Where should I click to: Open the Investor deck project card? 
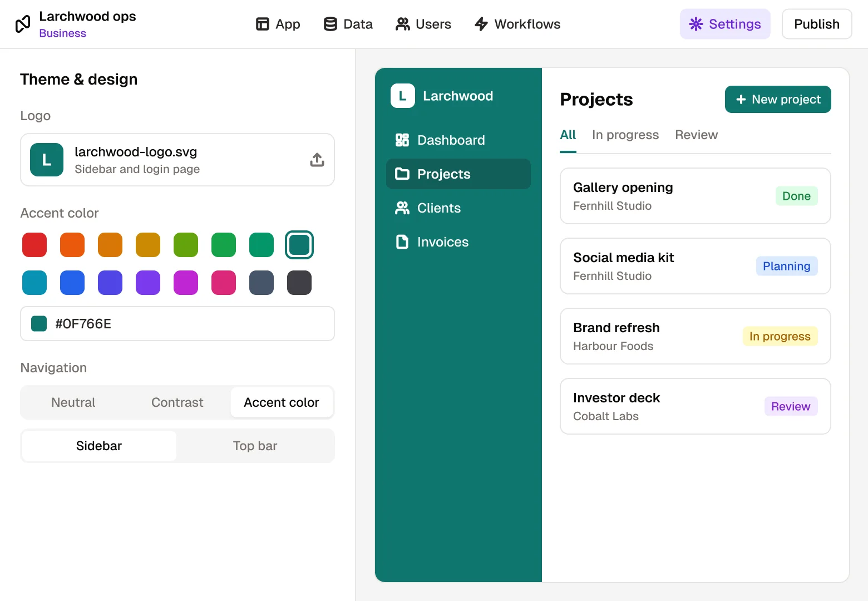696,406
